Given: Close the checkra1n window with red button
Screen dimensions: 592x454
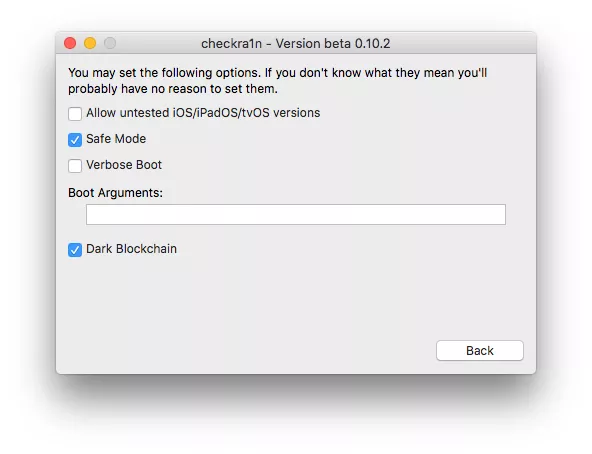Looking at the screenshot, I should [70, 43].
